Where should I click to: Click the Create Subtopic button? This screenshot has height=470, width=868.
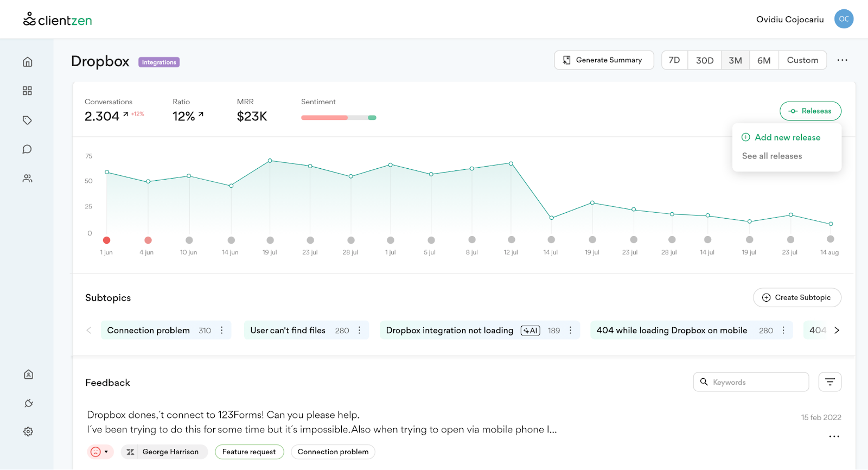[x=797, y=297]
